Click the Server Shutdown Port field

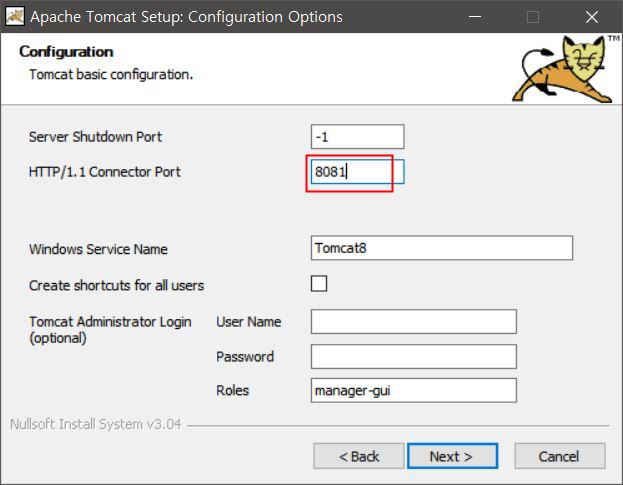(x=357, y=137)
